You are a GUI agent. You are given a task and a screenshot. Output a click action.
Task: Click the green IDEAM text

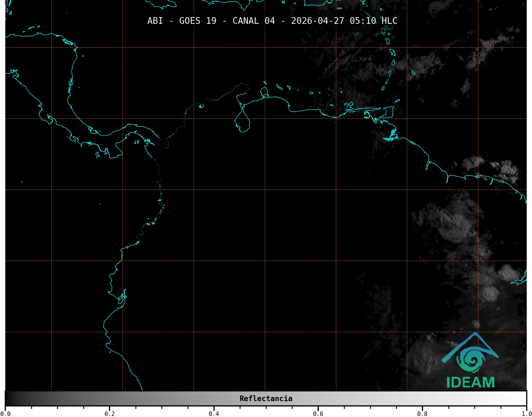pyautogui.click(x=470, y=383)
